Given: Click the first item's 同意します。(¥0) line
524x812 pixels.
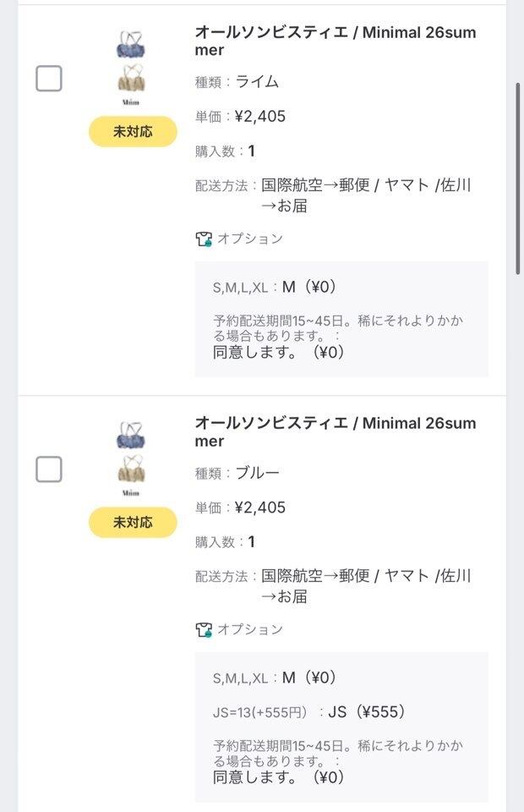Looking at the screenshot, I should coord(278,353).
